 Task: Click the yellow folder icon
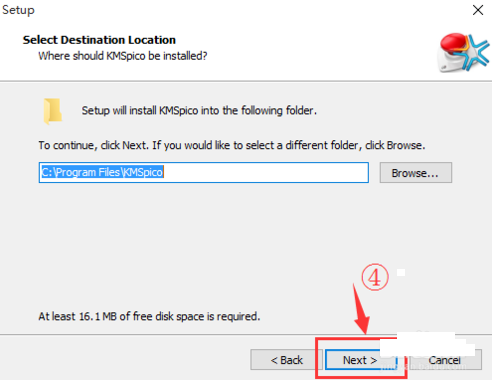click(x=53, y=111)
